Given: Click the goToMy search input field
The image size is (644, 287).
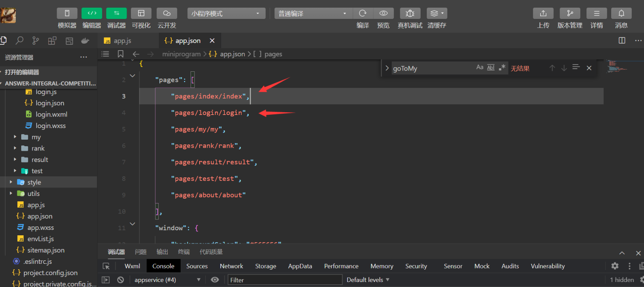Looking at the screenshot, I should [x=432, y=68].
